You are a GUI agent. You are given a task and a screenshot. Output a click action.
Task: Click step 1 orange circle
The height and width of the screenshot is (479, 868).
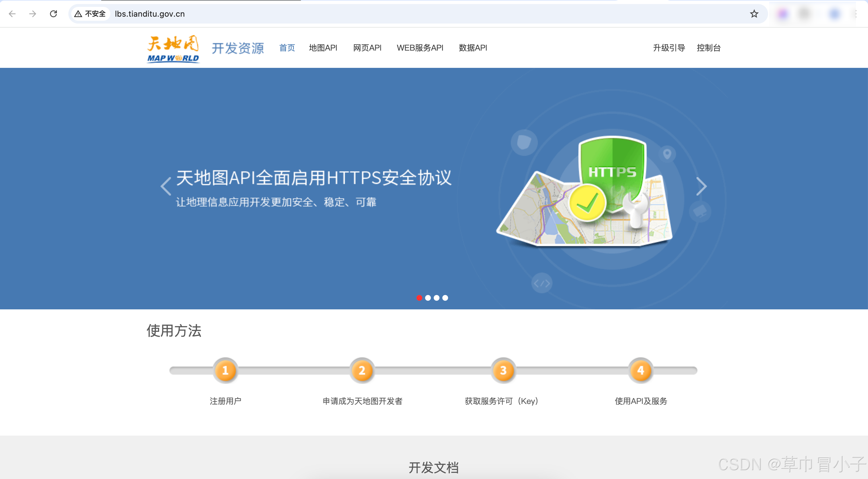click(225, 370)
